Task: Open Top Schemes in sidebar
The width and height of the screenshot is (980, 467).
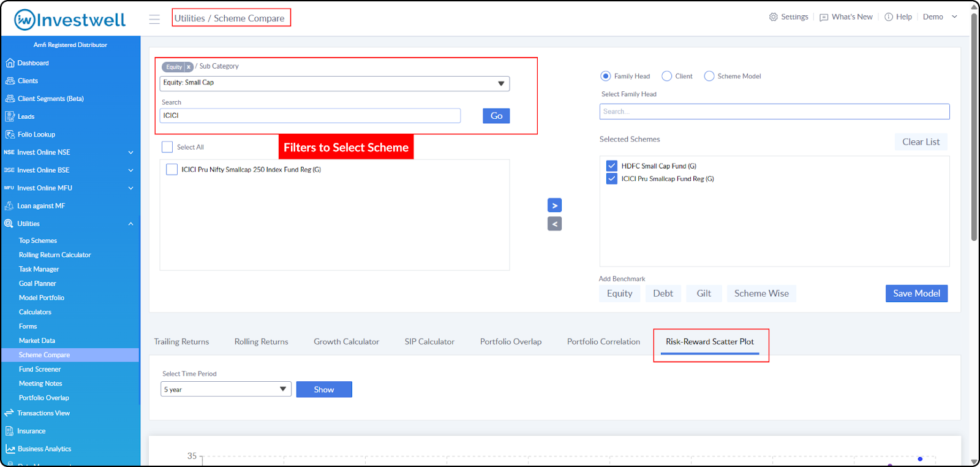Action: coord(38,241)
